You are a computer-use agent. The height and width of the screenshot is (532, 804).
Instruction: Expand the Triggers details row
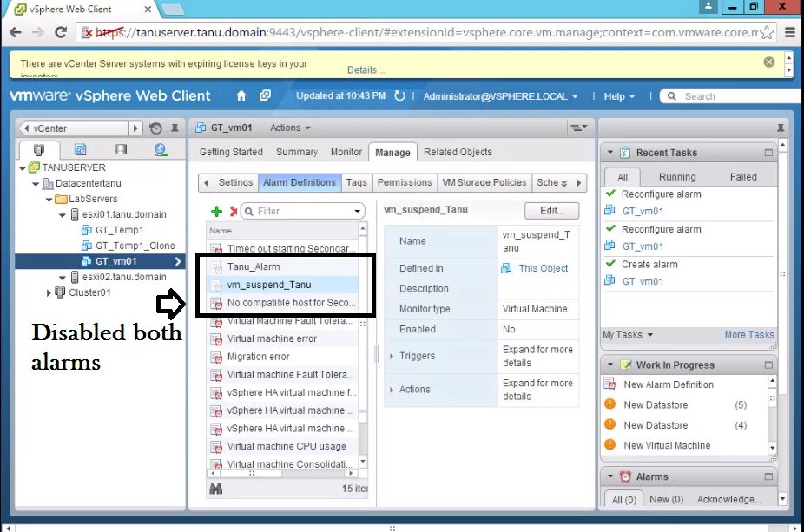pyautogui.click(x=392, y=356)
